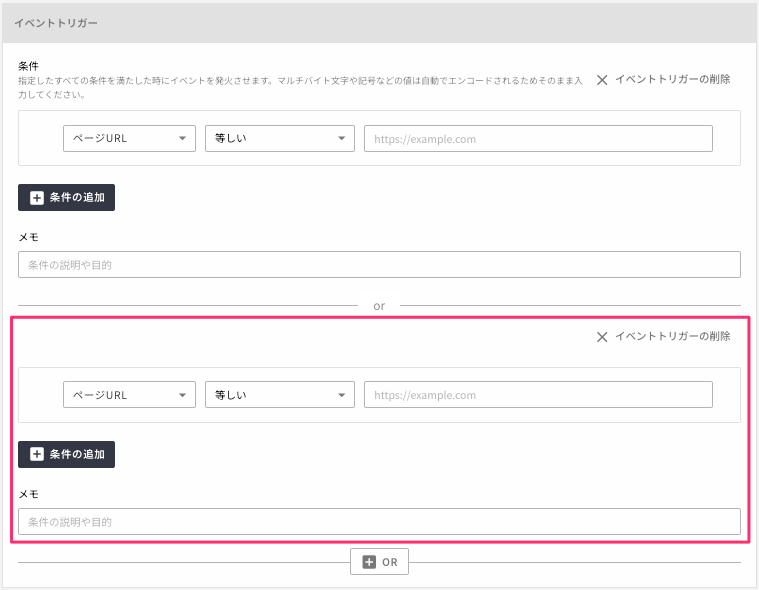759x590 pixels.
Task: Open the second ページURL dropdown
Action: pyautogui.click(x=129, y=394)
